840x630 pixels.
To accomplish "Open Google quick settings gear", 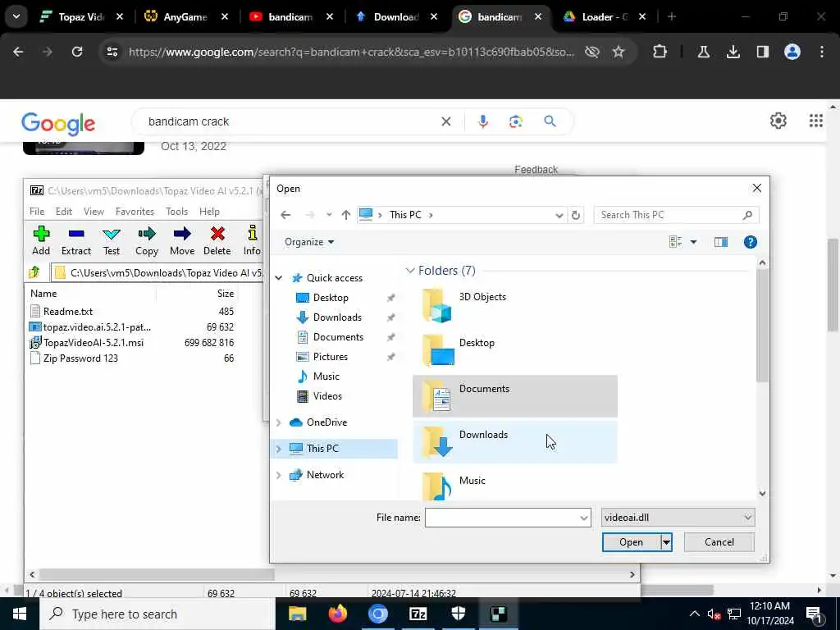I will [x=778, y=121].
